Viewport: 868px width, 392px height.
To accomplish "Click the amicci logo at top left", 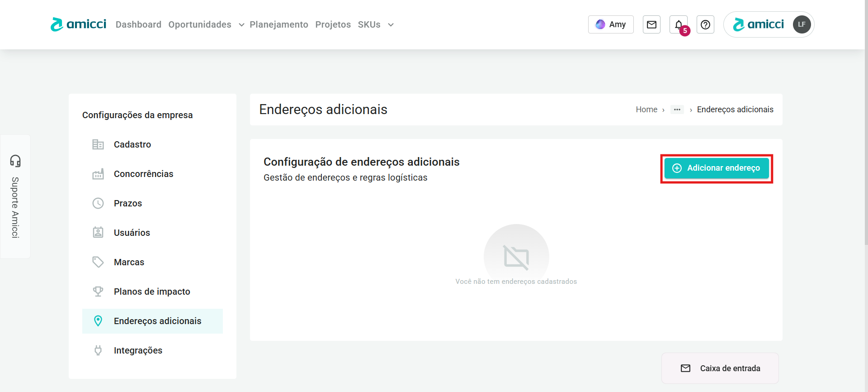I will (x=79, y=24).
